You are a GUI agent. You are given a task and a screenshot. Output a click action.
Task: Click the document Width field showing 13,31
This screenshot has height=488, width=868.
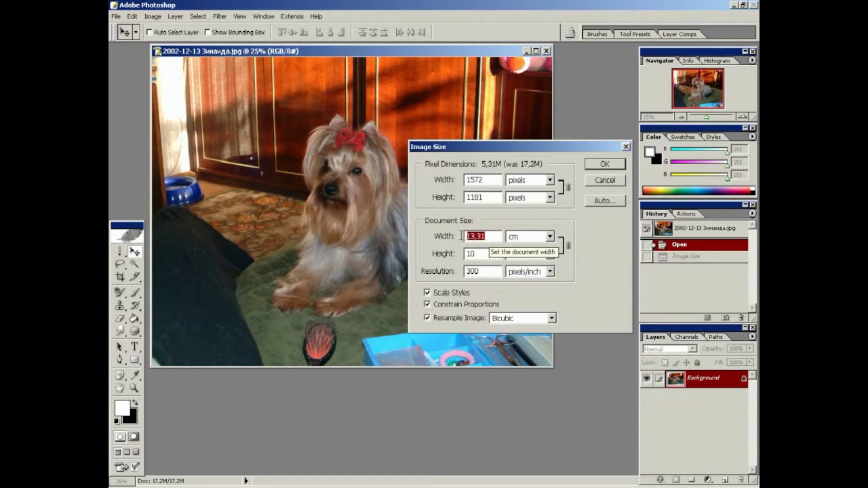[x=483, y=237]
